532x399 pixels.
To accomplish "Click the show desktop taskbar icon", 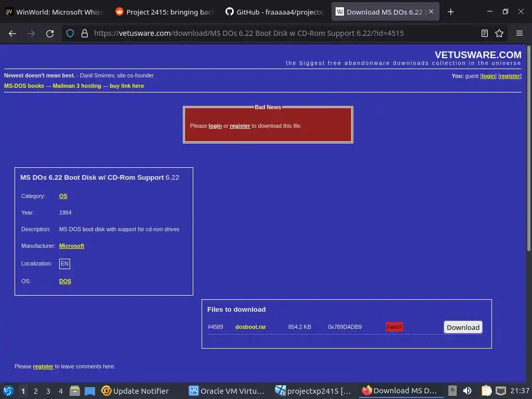I will 90,391.
